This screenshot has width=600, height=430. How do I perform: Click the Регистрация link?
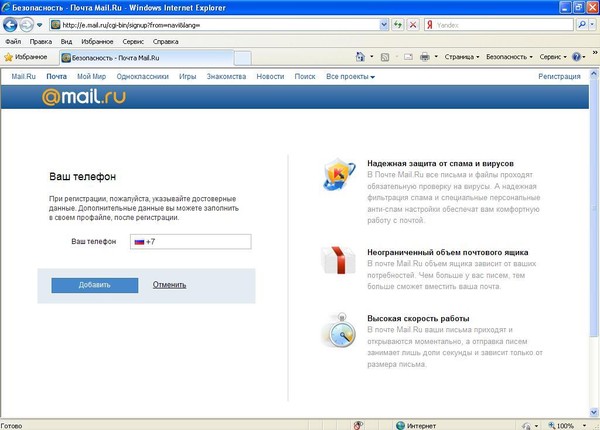point(559,77)
